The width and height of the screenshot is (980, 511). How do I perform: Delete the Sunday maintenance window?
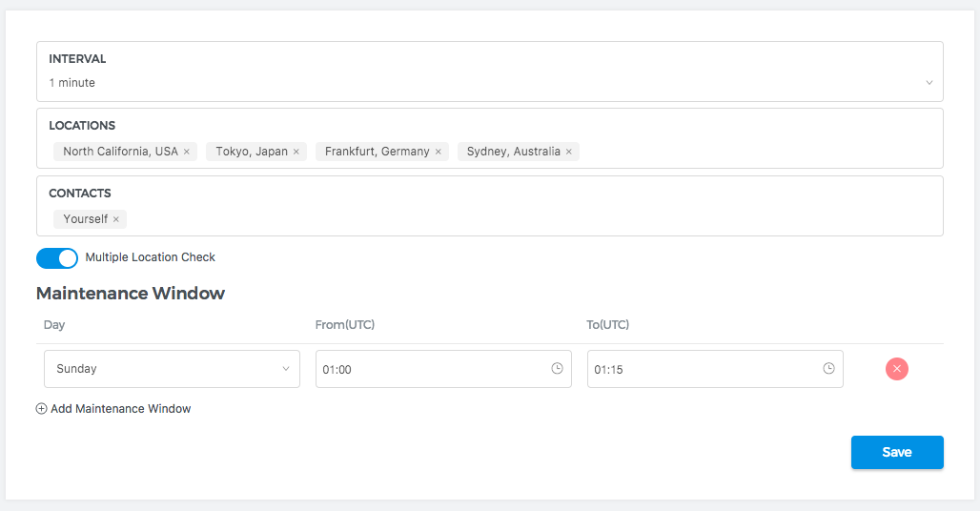coord(896,369)
